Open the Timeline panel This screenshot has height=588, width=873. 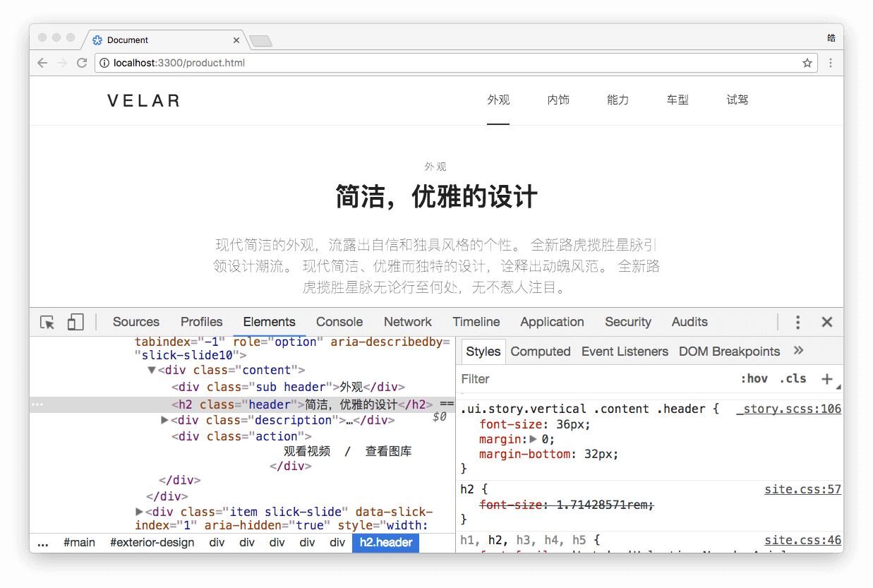coord(476,322)
